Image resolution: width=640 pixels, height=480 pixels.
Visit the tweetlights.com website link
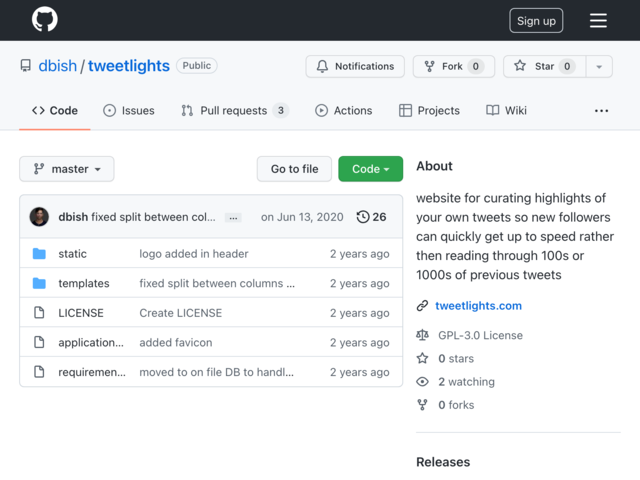point(478,306)
